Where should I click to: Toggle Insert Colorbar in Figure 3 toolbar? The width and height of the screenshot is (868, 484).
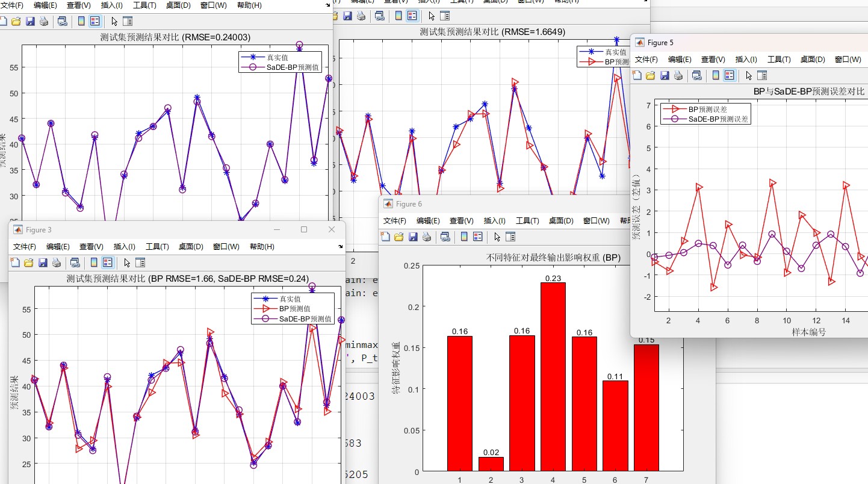(x=94, y=262)
